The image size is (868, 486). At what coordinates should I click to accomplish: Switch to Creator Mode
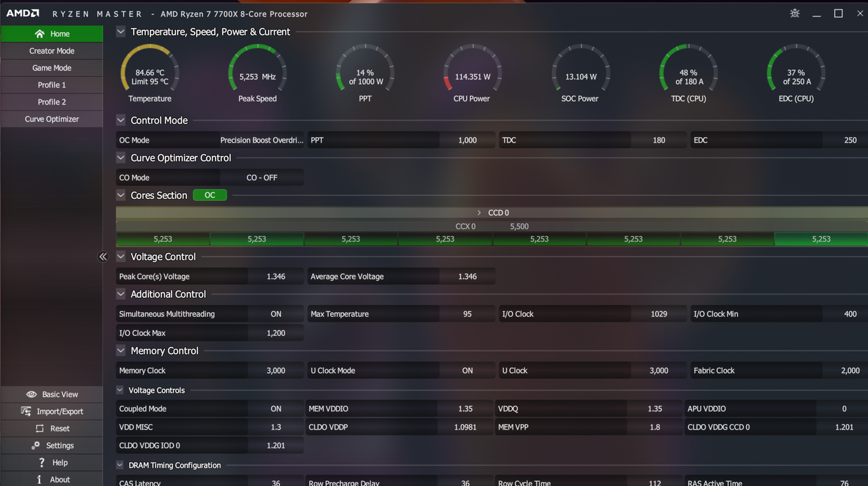coord(52,51)
